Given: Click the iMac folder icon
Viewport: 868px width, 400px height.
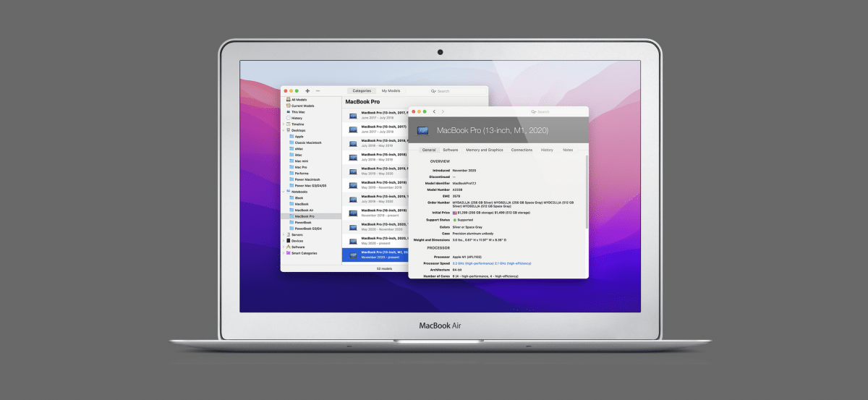Looking at the screenshot, I should click(x=292, y=155).
